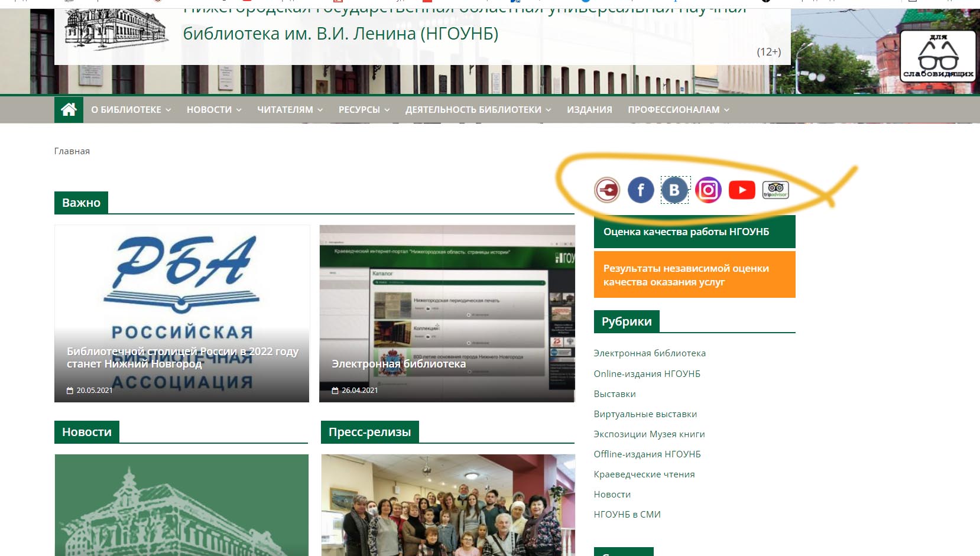The image size is (980, 556).
Task: Open the group photo press-release thumbnail
Action: pyautogui.click(x=448, y=505)
